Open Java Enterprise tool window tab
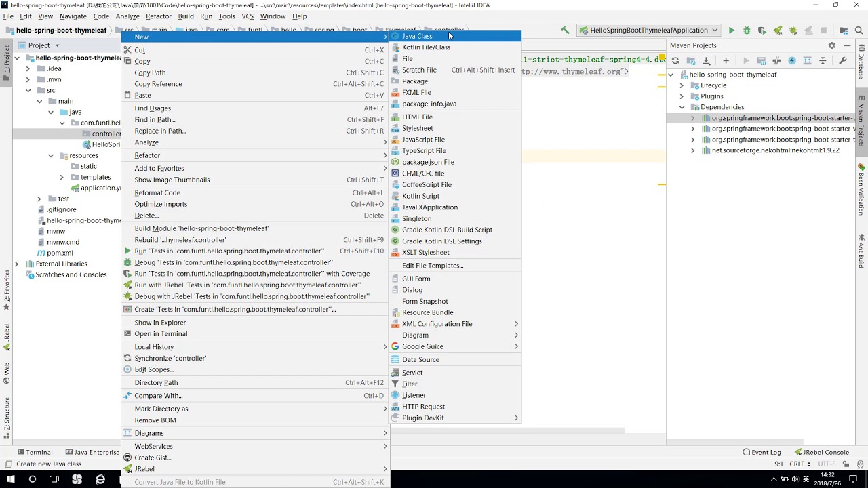 tap(92, 452)
